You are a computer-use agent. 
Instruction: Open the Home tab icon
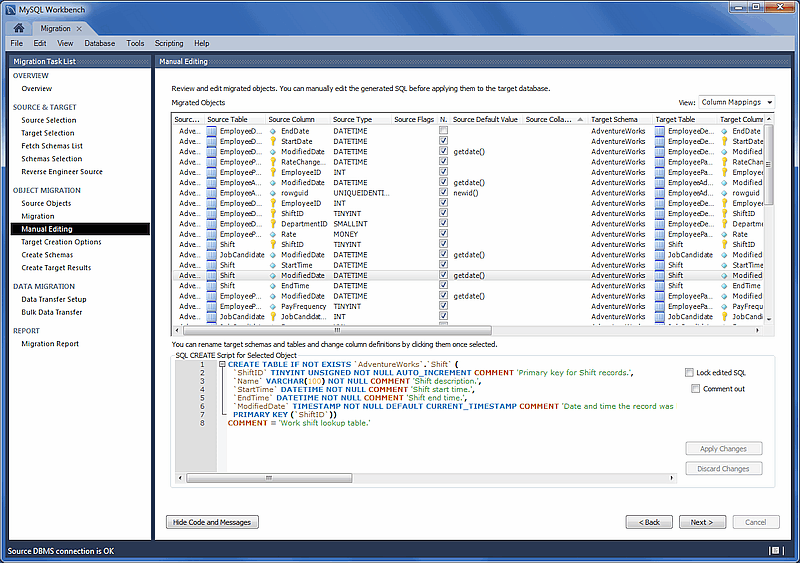pos(18,28)
